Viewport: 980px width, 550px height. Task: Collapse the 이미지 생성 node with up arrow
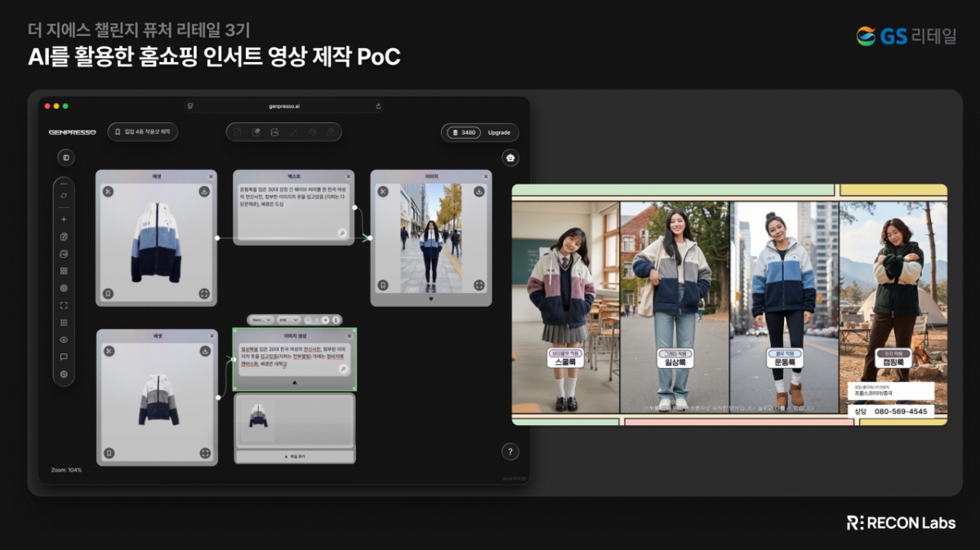pyautogui.click(x=294, y=382)
